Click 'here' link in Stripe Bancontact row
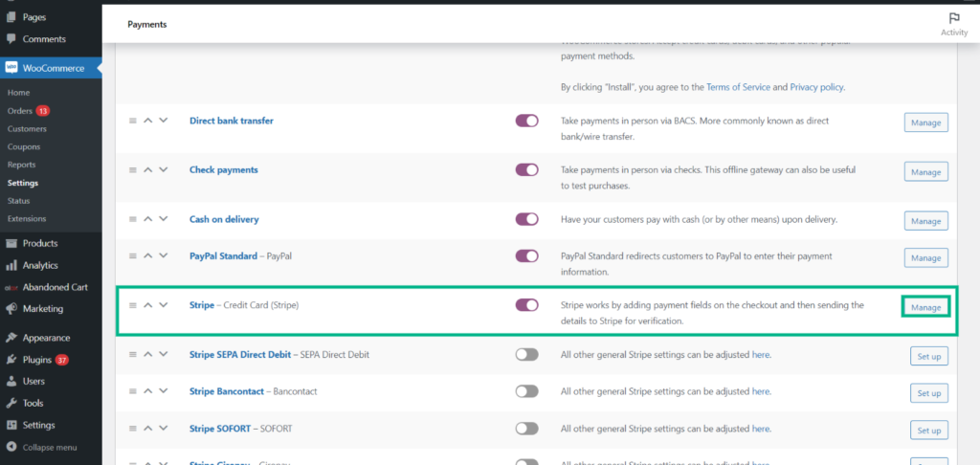980x465 pixels. tap(761, 391)
